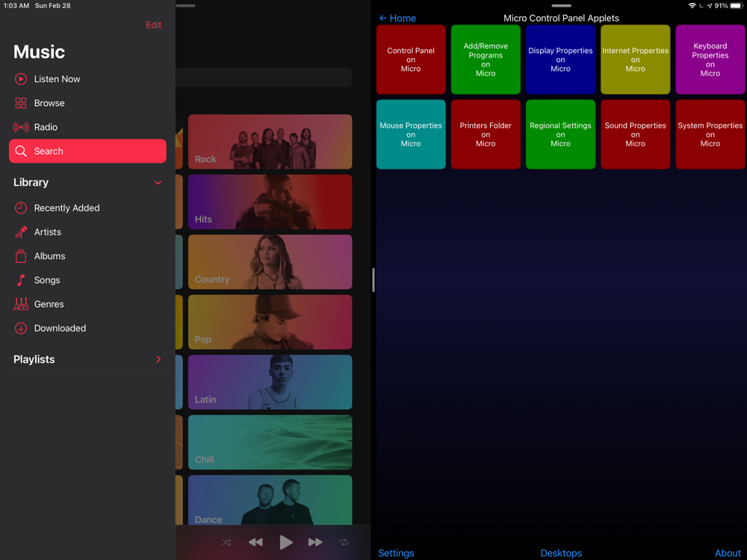Click the Genres guitars icon
The width and height of the screenshot is (747, 560).
20,305
